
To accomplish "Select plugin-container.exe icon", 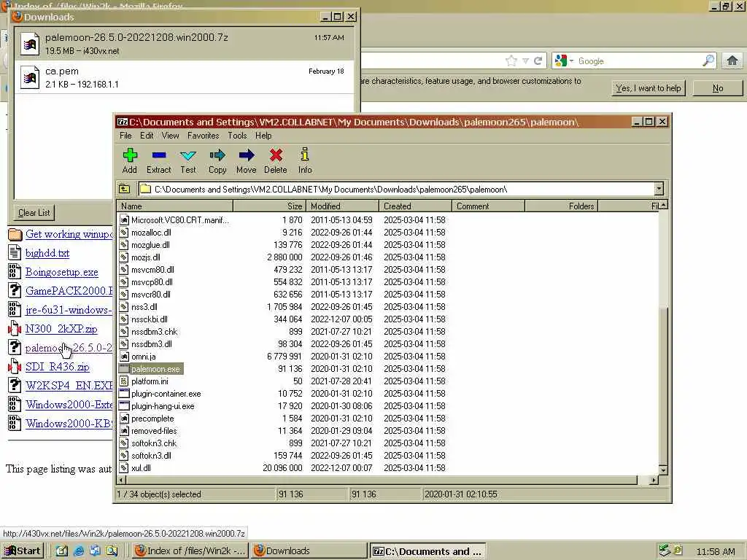I will 124,394.
